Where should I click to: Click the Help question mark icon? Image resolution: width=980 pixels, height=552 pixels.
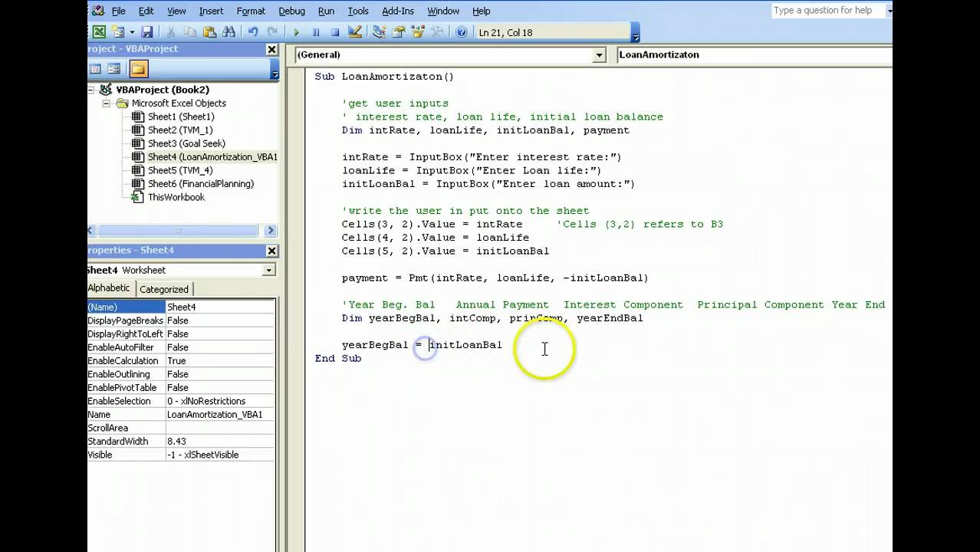click(x=461, y=32)
